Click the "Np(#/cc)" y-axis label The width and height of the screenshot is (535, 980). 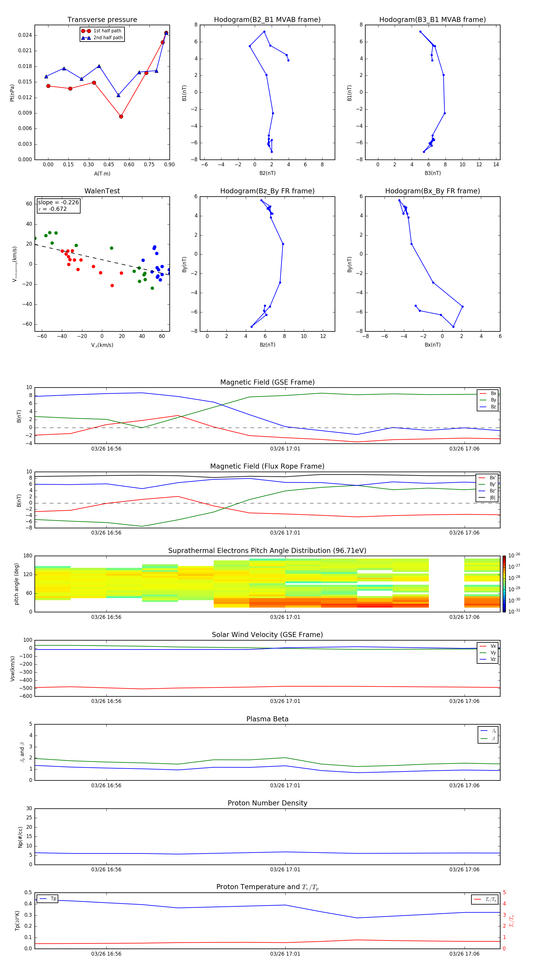(x=20, y=837)
